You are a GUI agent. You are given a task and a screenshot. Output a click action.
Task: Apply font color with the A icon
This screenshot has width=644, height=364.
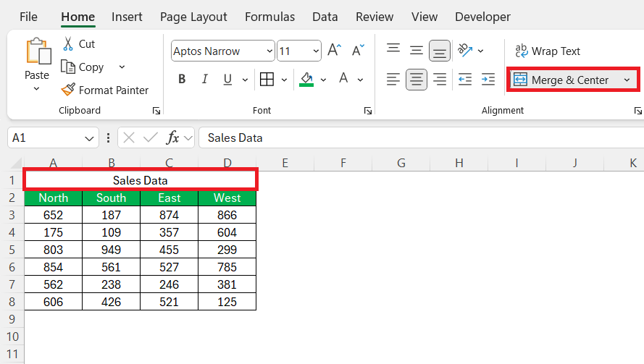(344, 78)
